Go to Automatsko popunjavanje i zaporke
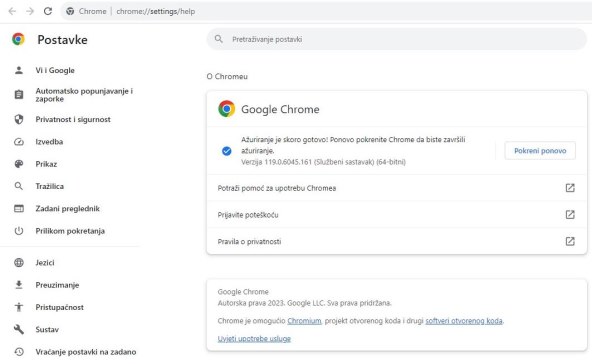 [x=84, y=95]
